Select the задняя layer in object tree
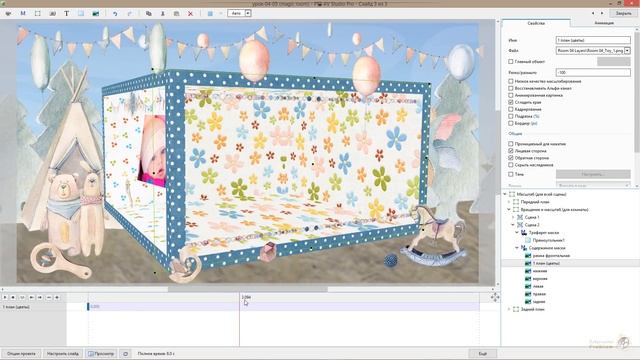This screenshot has height=360, width=640. (x=539, y=302)
